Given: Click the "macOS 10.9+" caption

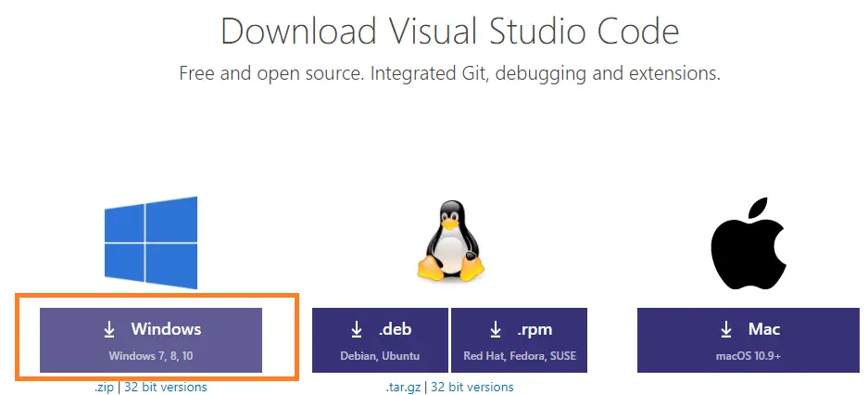Looking at the screenshot, I should point(749,356).
